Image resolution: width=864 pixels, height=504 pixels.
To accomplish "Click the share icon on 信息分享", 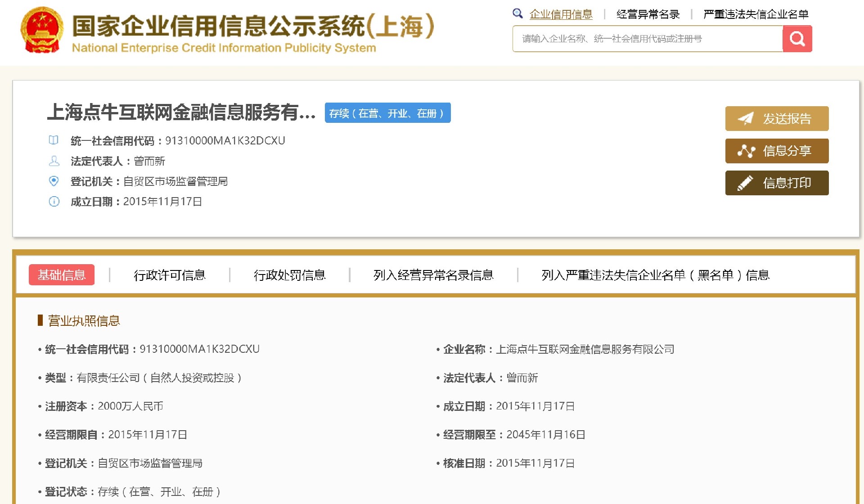I will 747,151.
